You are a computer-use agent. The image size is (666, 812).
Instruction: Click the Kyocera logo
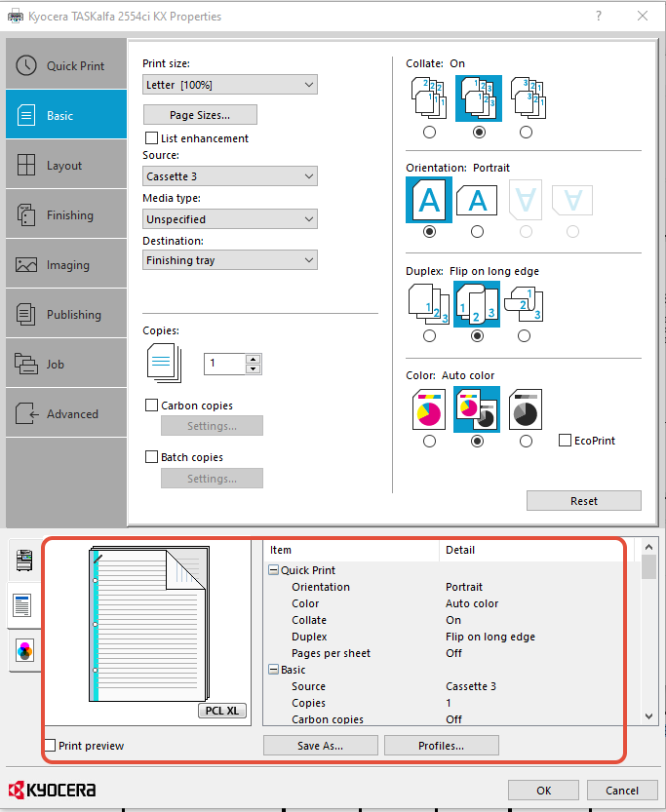[x=53, y=790]
